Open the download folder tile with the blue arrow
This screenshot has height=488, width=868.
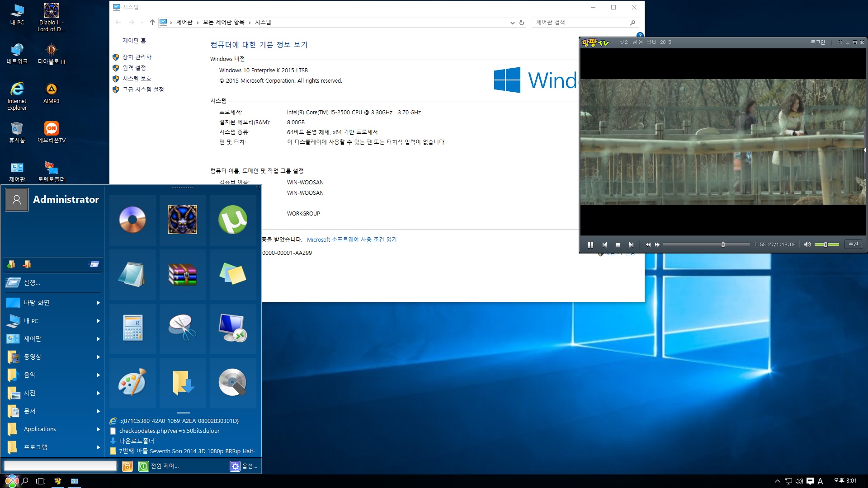coord(183,383)
